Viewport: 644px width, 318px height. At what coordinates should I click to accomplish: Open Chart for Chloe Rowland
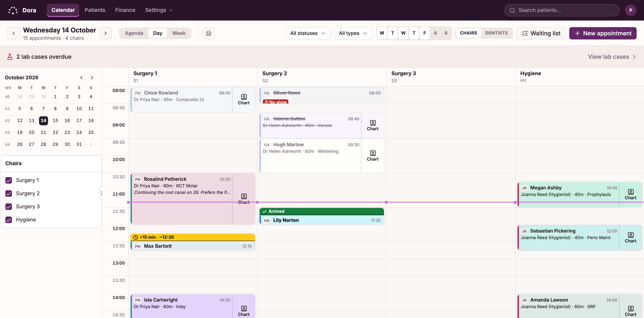point(244,99)
